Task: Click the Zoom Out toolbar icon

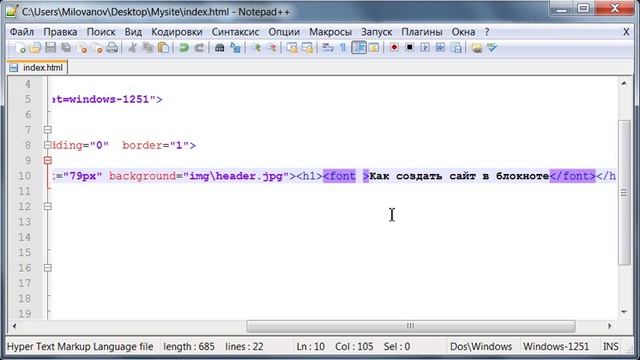Action: (x=272, y=48)
